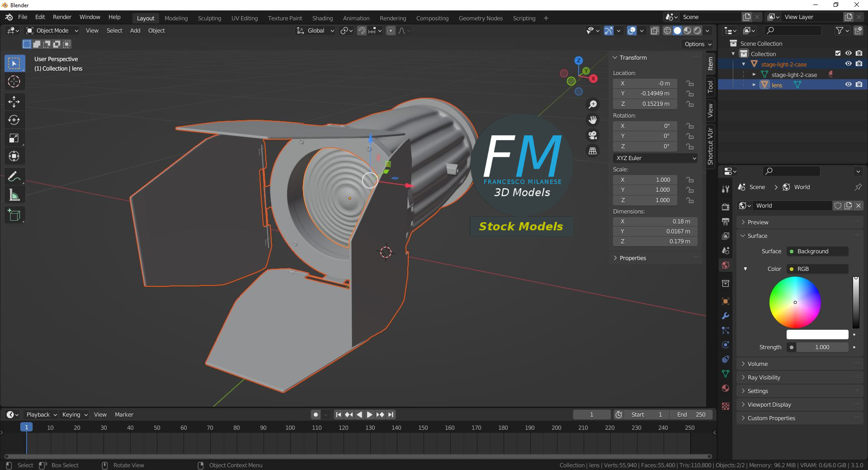
Task: Toggle proportional editing
Action: point(391,31)
